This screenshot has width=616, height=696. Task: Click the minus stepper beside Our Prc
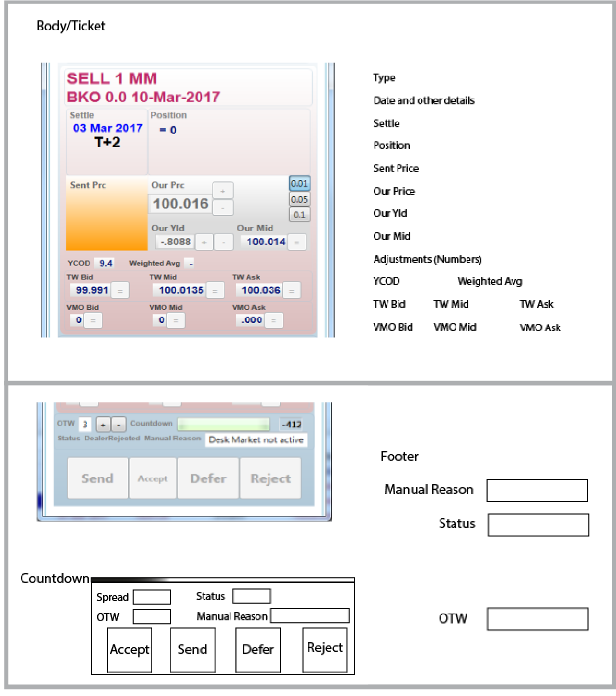(x=222, y=208)
